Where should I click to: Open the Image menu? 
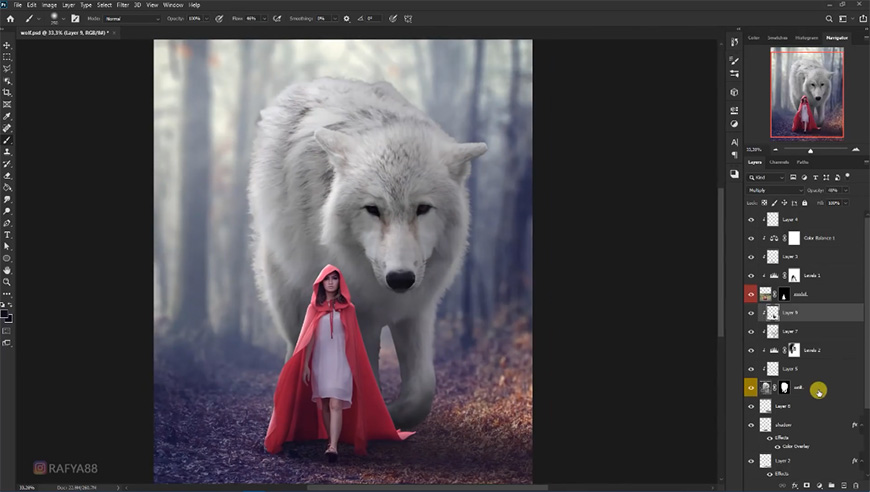(49, 4)
